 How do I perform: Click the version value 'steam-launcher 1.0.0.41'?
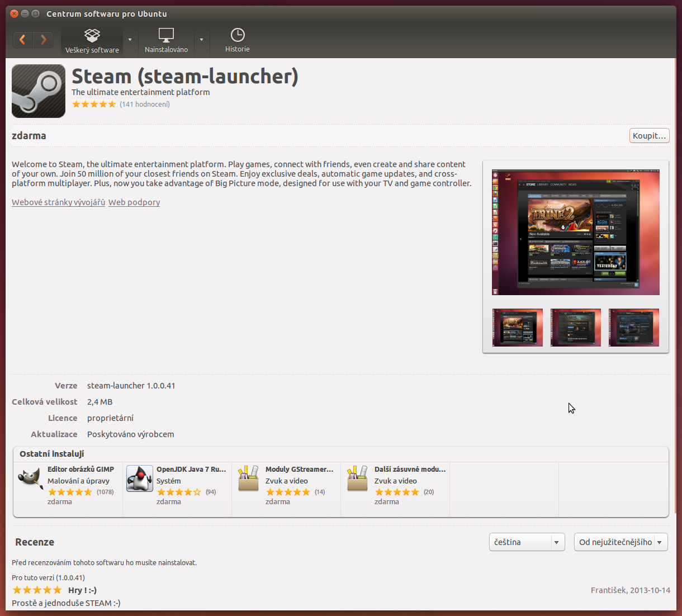click(x=131, y=386)
